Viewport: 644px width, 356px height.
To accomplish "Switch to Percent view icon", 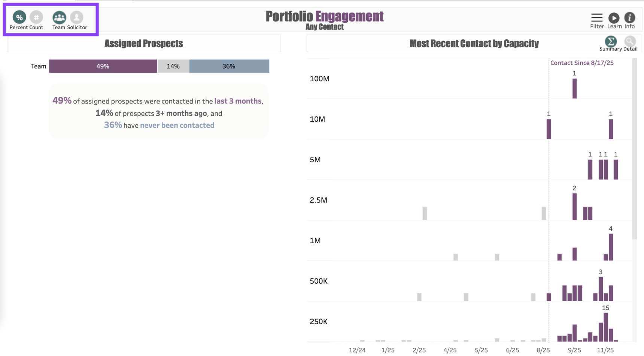I will click(x=19, y=17).
